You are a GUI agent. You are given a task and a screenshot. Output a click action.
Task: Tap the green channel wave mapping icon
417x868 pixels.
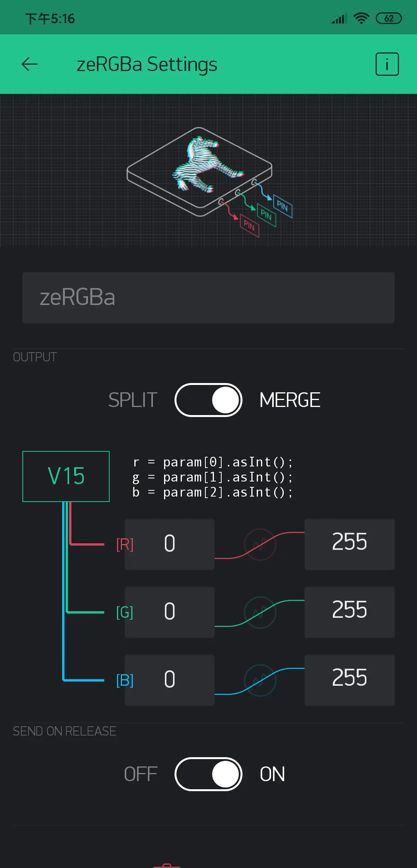pyautogui.click(x=260, y=612)
